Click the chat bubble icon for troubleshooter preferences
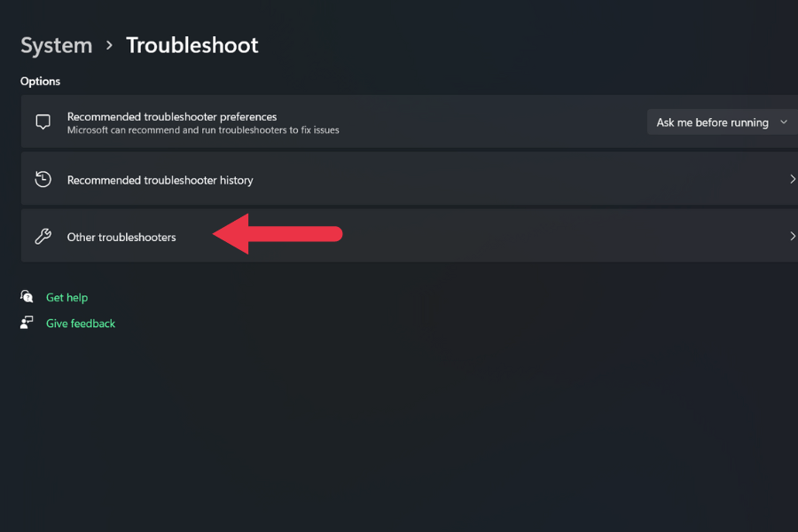 tap(43, 122)
